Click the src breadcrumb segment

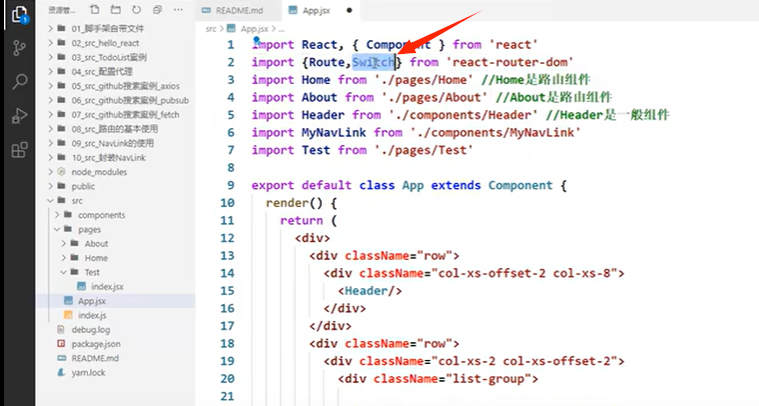tap(211, 29)
